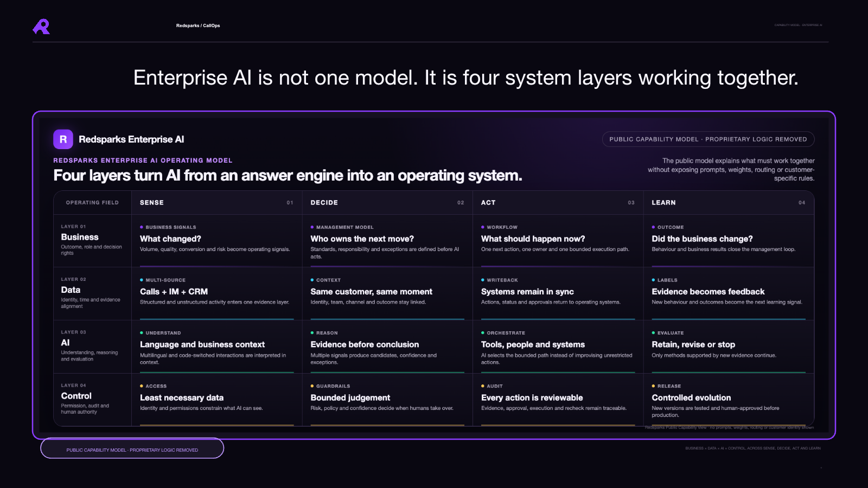868x488 pixels.
Task: Click 'Evidence becomes feedback' title
Action: 708,292
